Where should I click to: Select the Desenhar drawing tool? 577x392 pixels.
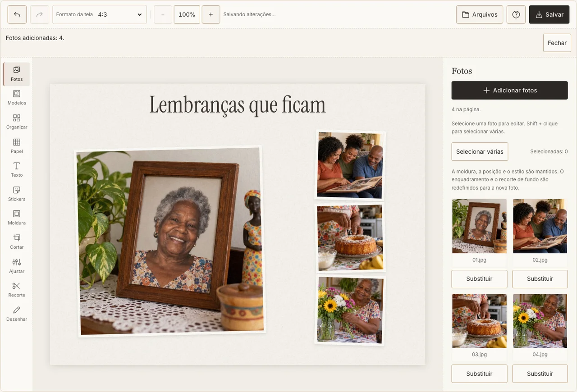pyautogui.click(x=17, y=314)
